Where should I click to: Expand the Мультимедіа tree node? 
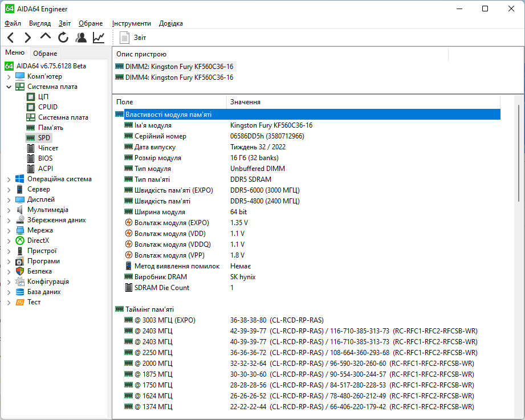click(x=9, y=210)
